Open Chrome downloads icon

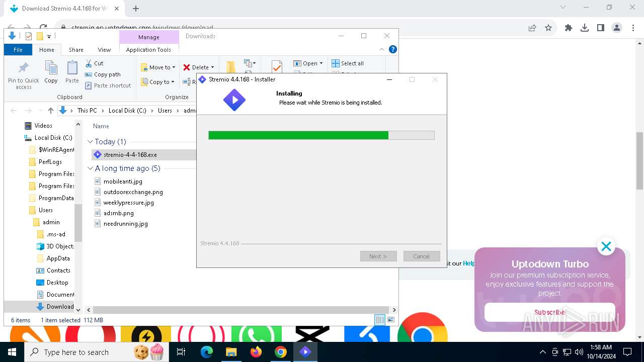(585, 28)
